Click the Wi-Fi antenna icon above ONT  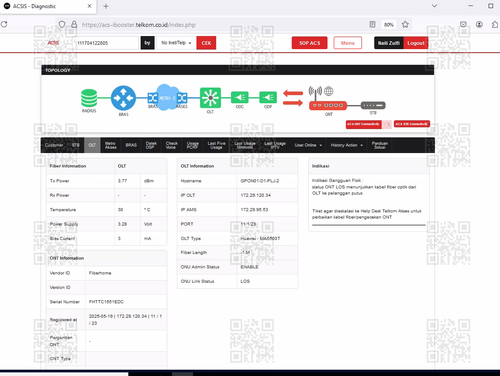[x=315, y=92]
